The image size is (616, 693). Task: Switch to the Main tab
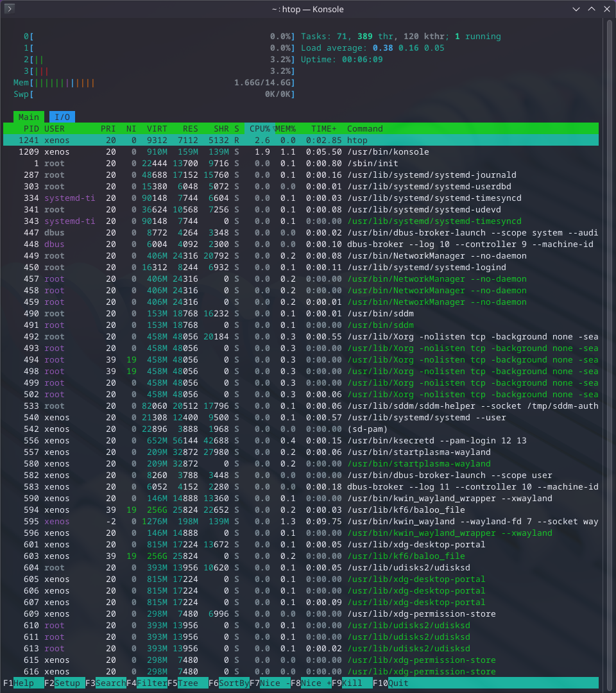point(29,117)
